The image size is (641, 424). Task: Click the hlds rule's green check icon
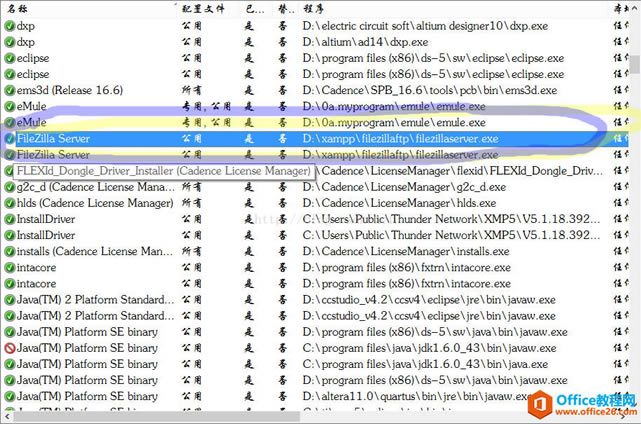10,203
